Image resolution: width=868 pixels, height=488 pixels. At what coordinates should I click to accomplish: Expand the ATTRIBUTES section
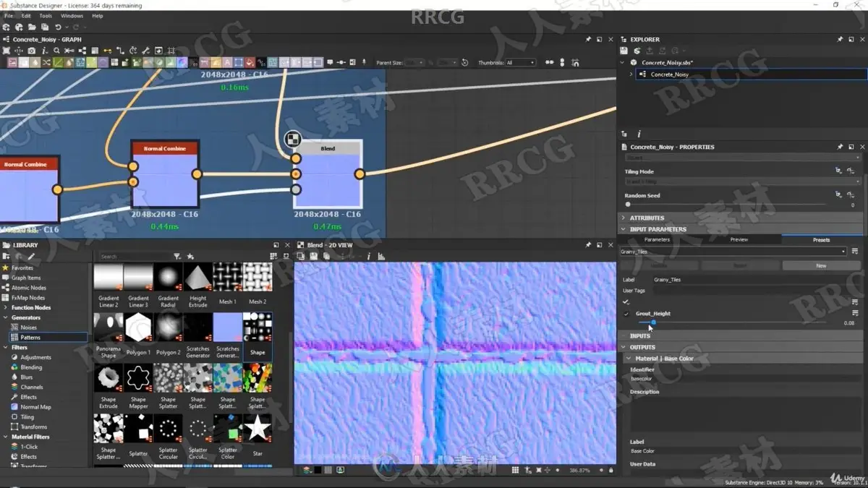(624, 218)
